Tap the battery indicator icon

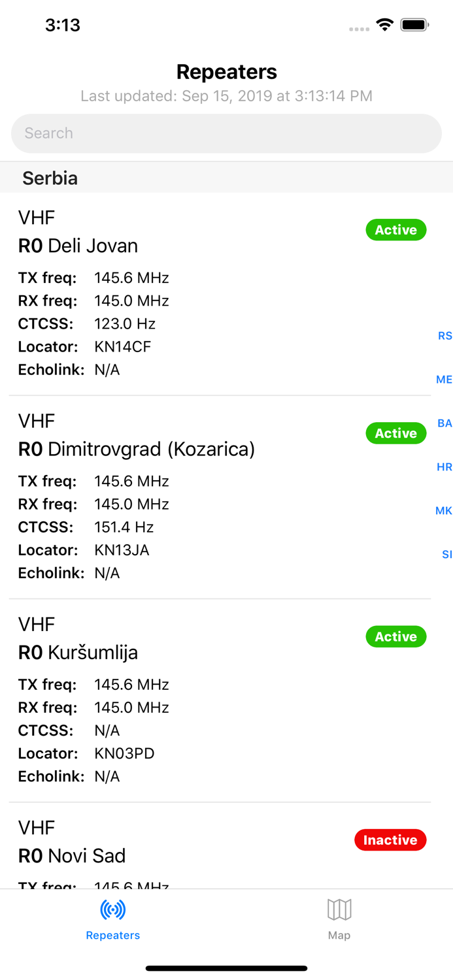414,25
